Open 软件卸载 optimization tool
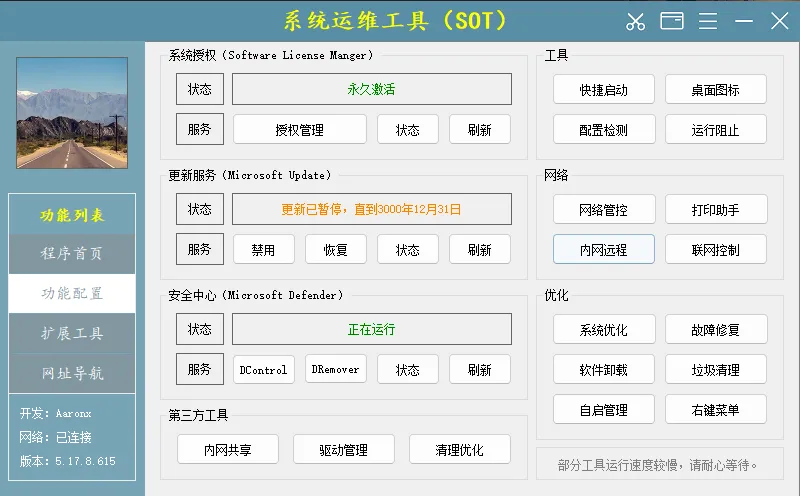The width and height of the screenshot is (800, 496). [x=604, y=369]
